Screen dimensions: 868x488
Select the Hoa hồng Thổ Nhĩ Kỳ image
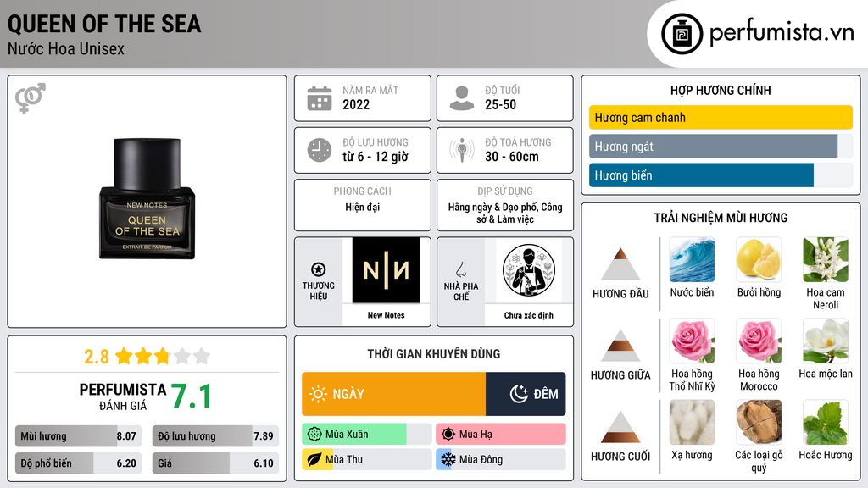tap(692, 341)
